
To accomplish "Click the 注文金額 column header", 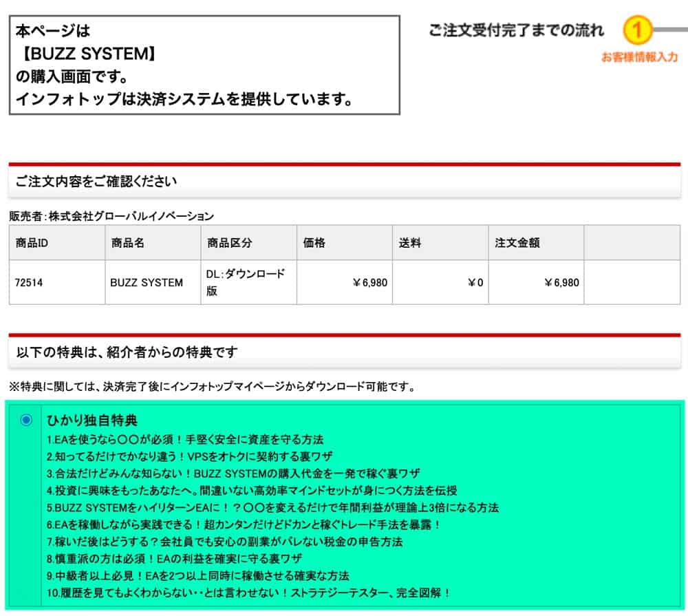I will pyautogui.click(x=536, y=243).
